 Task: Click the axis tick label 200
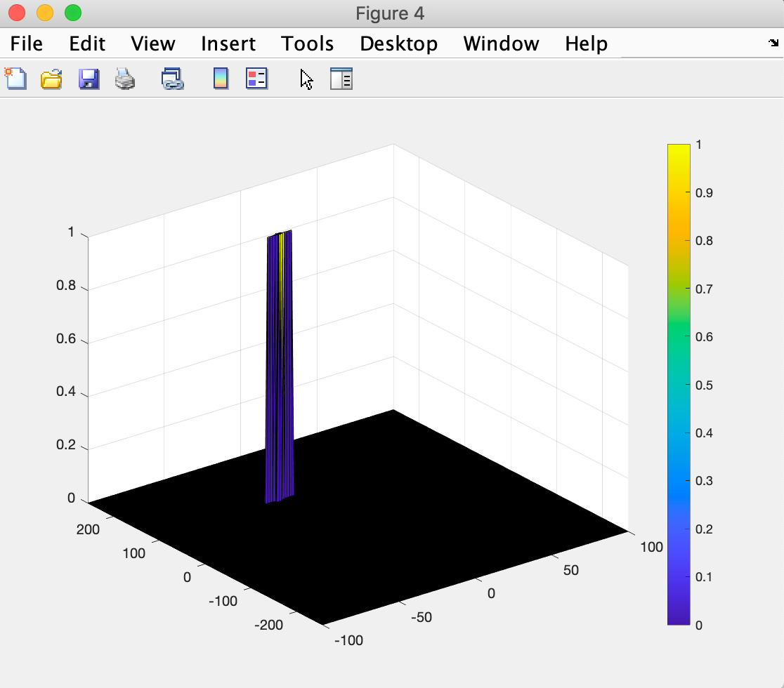88,529
